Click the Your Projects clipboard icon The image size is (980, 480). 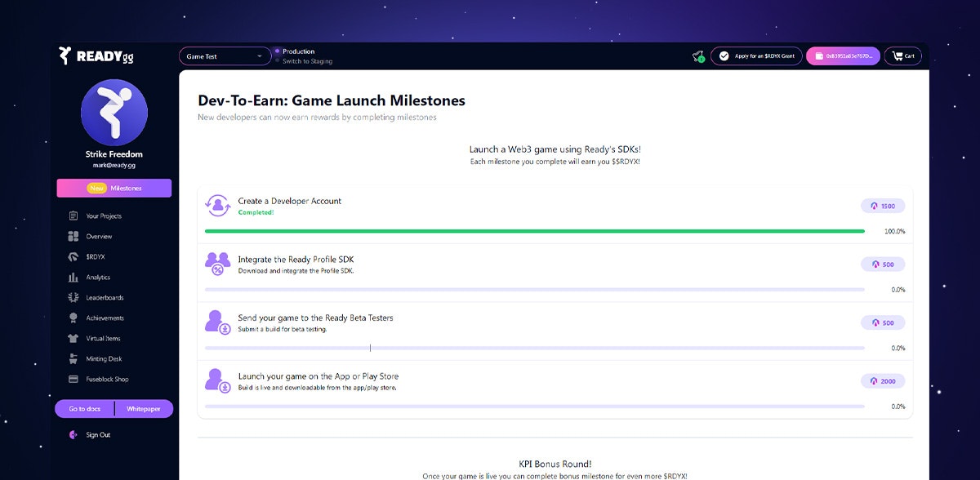click(x=73, y=216)
